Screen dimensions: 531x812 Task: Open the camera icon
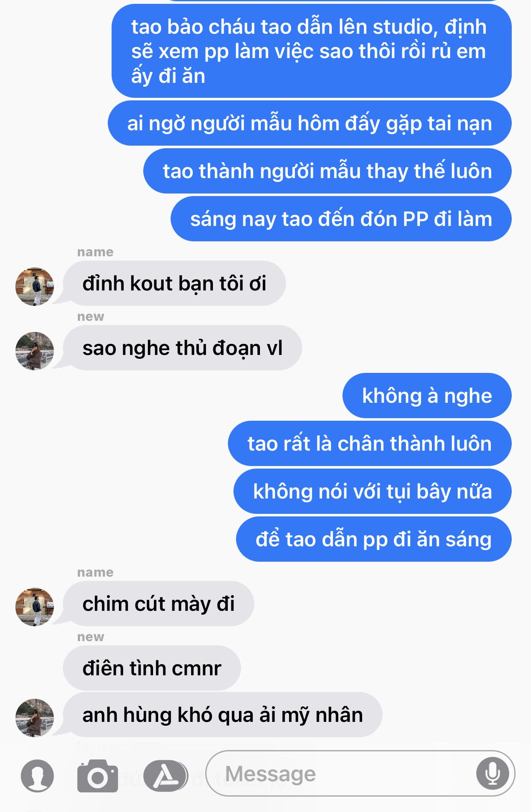[97, 776]
